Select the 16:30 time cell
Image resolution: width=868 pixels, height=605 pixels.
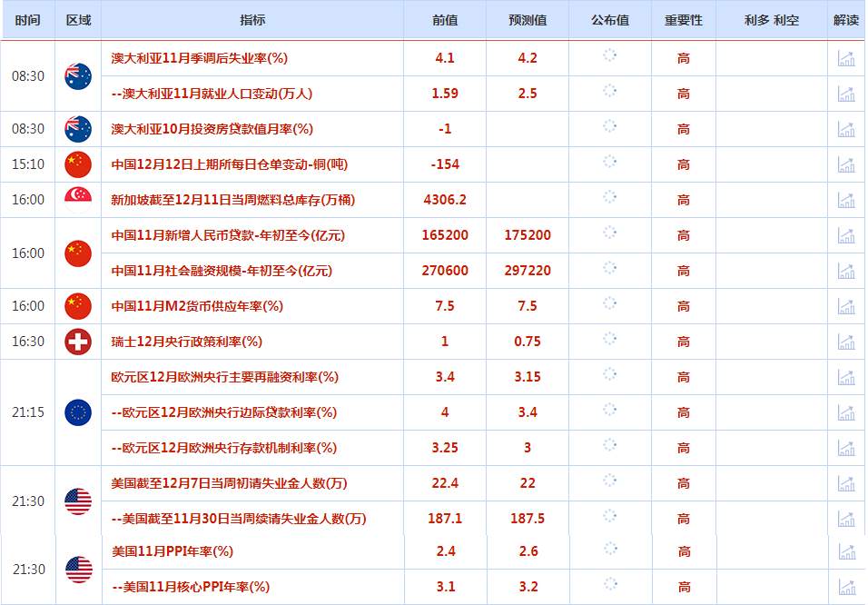click(27, 342)
